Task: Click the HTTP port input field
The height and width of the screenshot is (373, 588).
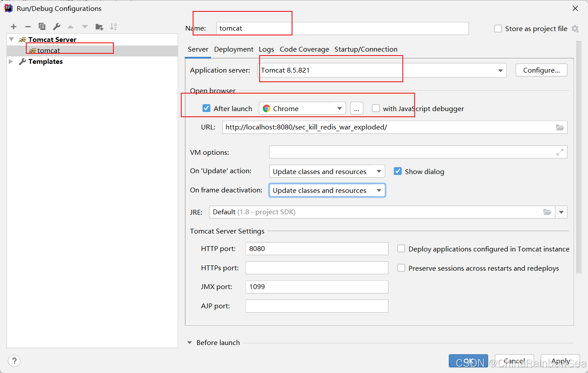Action: pos(317,249)
